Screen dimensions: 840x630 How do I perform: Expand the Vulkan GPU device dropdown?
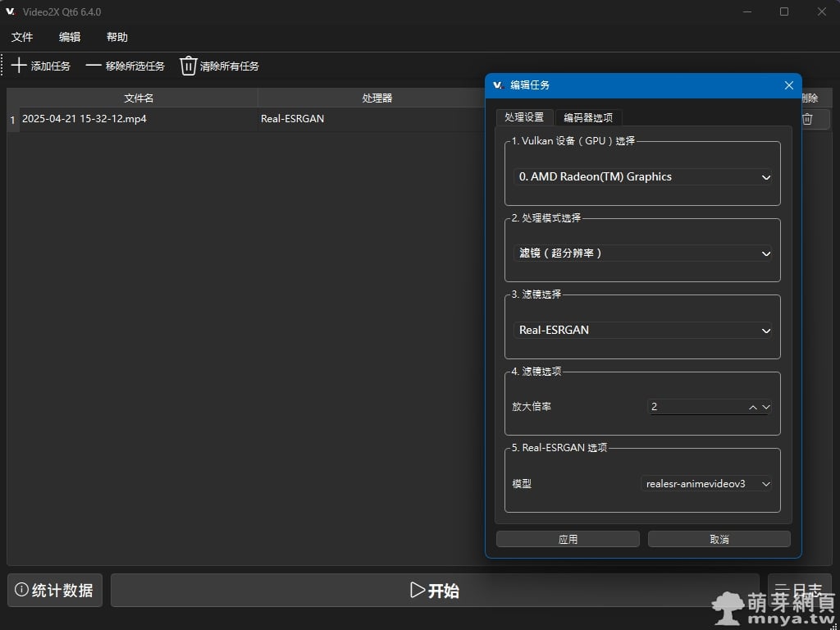[643, 177]
